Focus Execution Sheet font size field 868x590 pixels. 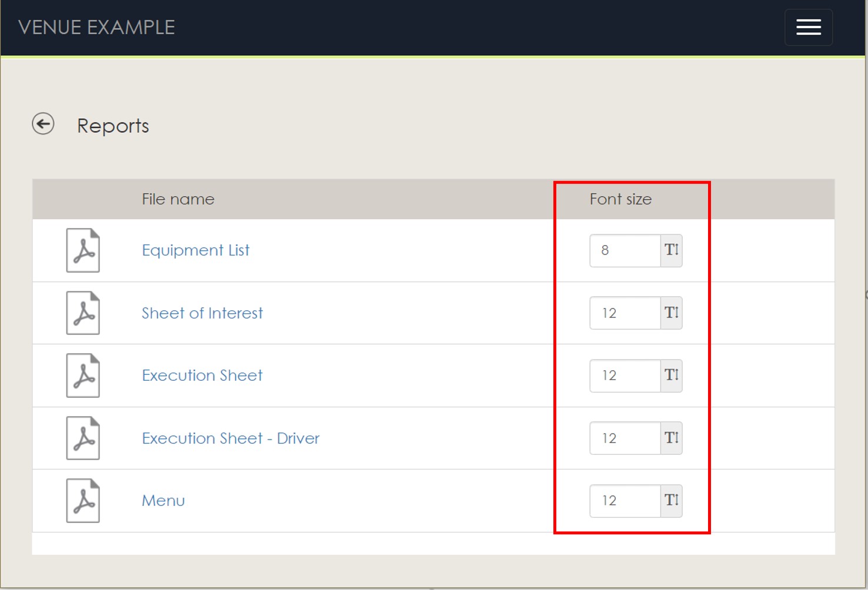(625, 376)
